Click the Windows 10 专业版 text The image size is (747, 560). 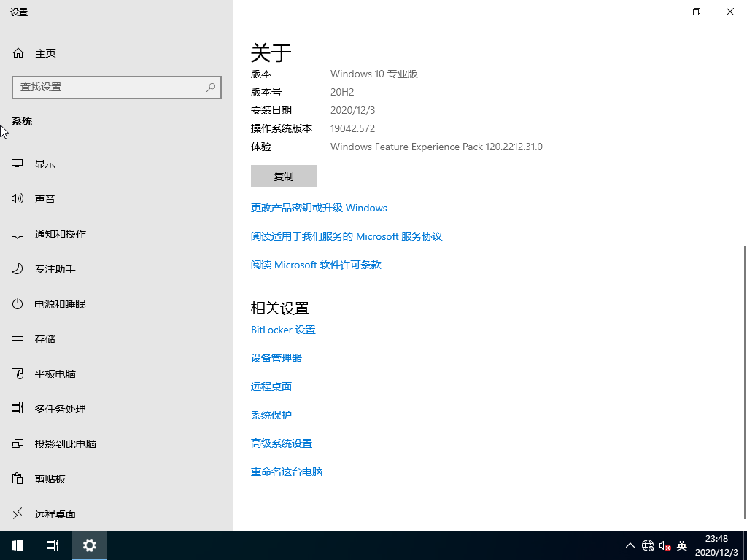374,74
